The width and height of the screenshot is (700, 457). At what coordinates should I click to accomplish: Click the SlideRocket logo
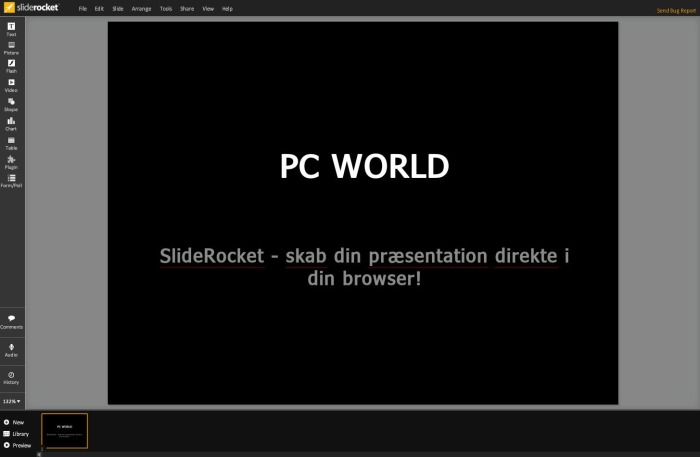click(x=32, y=7)
